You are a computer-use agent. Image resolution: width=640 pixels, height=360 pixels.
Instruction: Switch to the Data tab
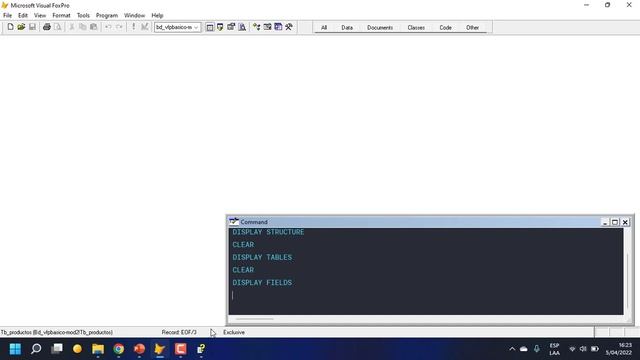click(347, 28)
